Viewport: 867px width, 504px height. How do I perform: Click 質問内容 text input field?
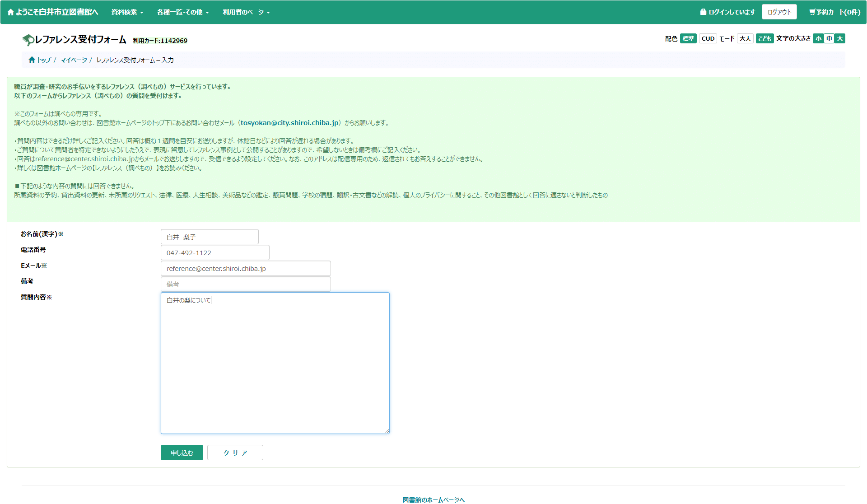(275, 361)
